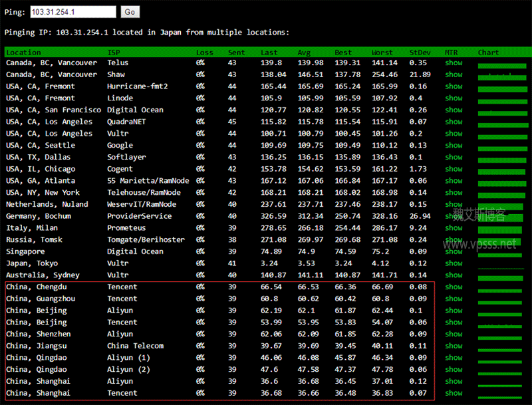Show MTR for Shanghai Aliyun row
The height and width of the screenshot is (405, 532).
pos(454,382)
